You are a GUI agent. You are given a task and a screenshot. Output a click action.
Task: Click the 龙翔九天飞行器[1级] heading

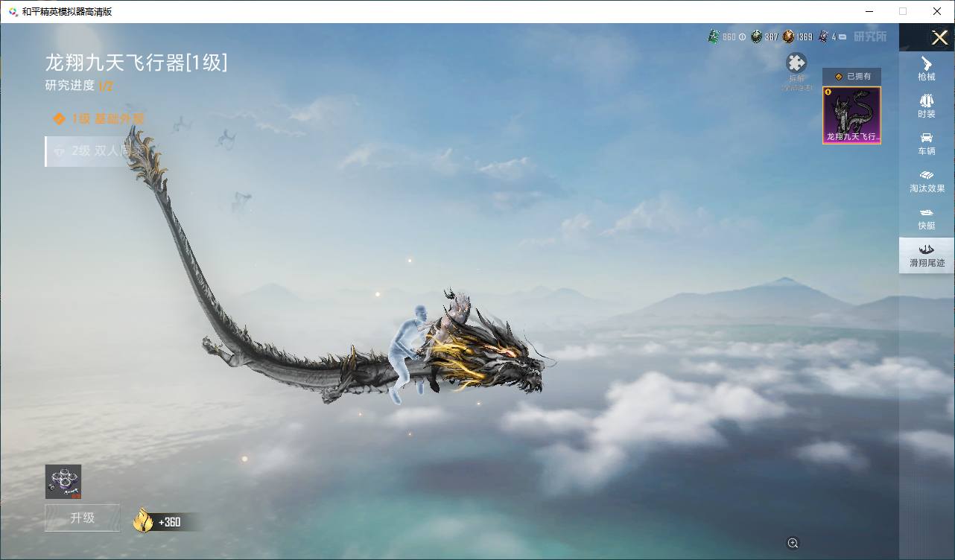pos(136,62)
